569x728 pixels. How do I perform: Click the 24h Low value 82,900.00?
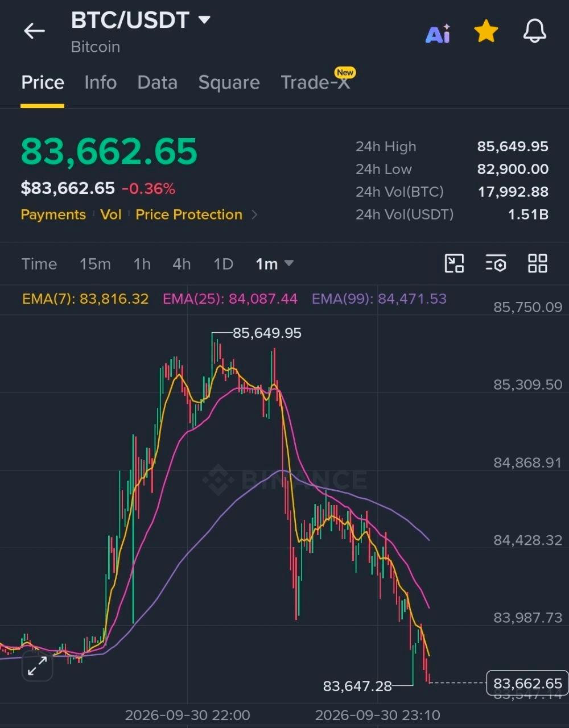513,169
